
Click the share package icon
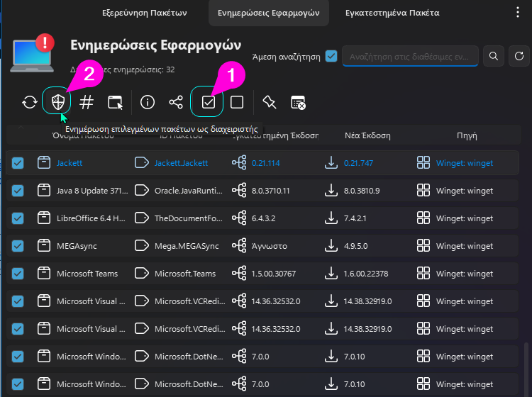click(176, 102)
